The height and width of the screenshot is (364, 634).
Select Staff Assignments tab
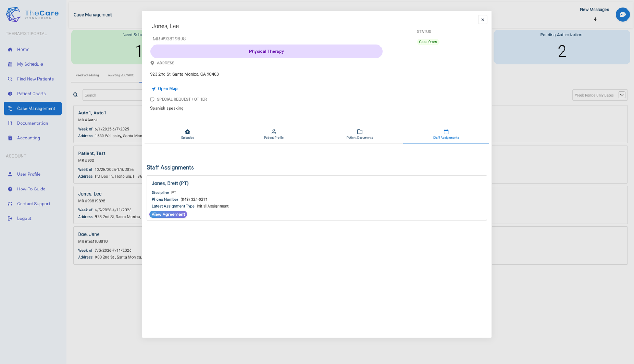(x=446, y=134)
